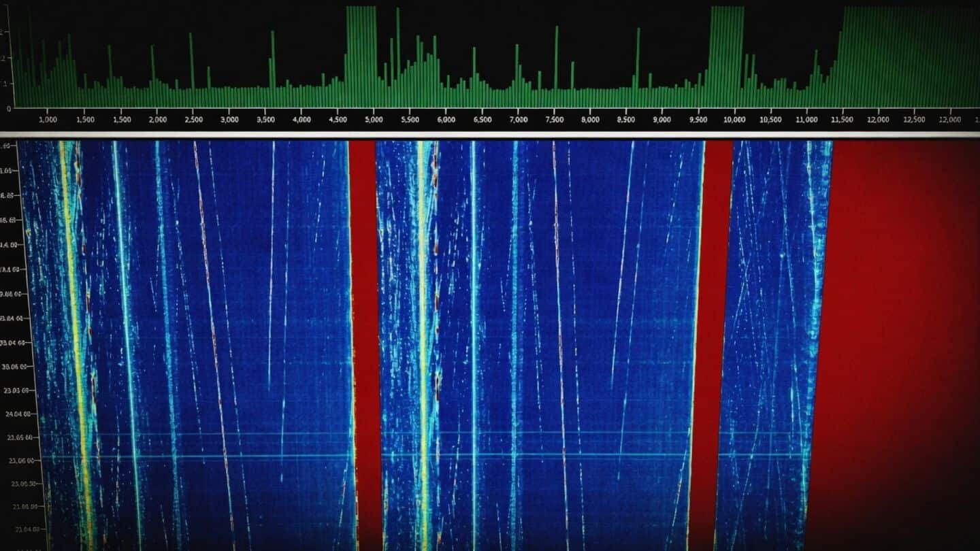Click the 1,000 frequency axis label
The image size is (980, 551).
48,120
